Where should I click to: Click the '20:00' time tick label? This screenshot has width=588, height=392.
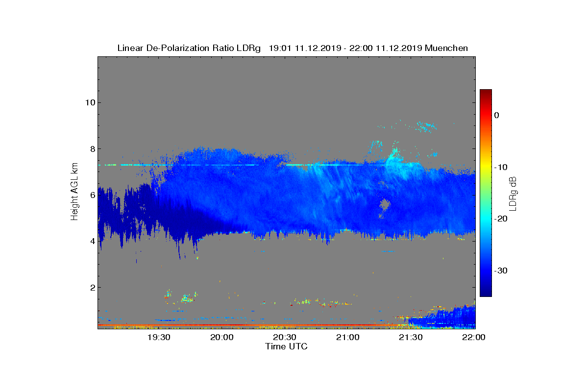click(x=223, y=337)
